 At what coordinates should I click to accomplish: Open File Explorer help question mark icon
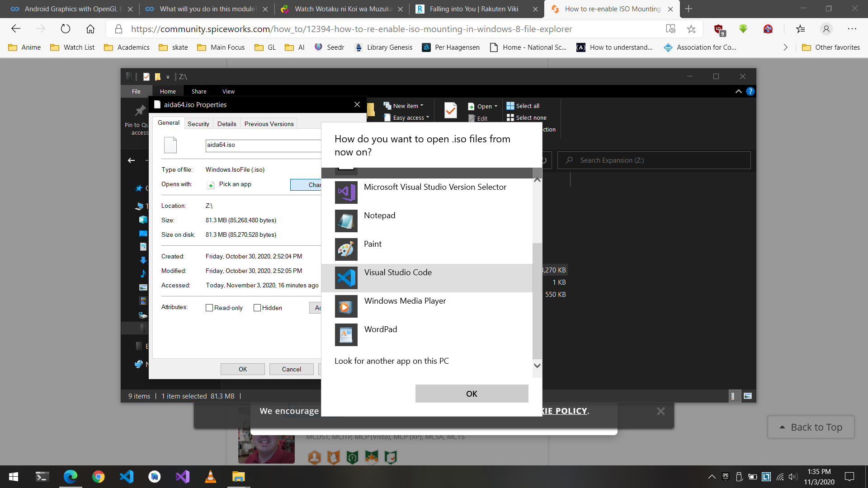point(750,91)
